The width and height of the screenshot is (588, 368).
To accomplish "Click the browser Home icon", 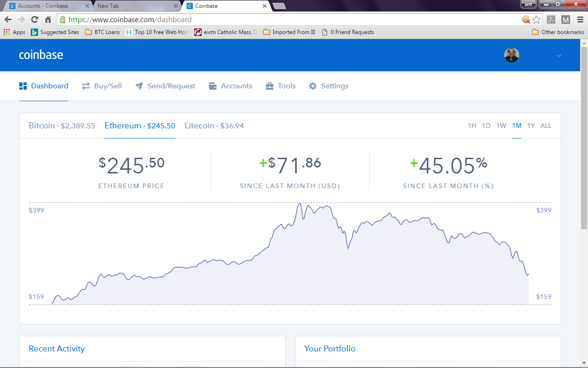I will tap(48, 20).
